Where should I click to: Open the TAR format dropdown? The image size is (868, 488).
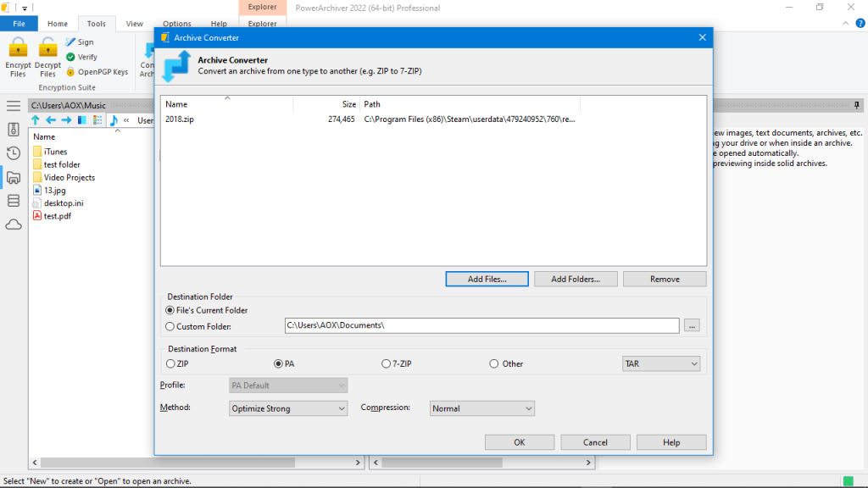click(x=661, y=363)
